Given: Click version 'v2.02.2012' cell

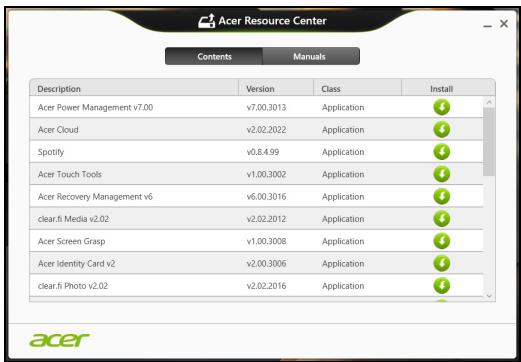Looking at the screenshot, I should pos(266,219).
